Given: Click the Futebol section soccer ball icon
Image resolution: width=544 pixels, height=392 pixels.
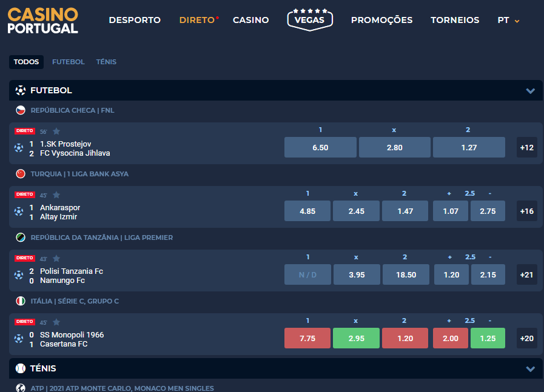Looking at the screenshot, I should [x=21, y=90].
